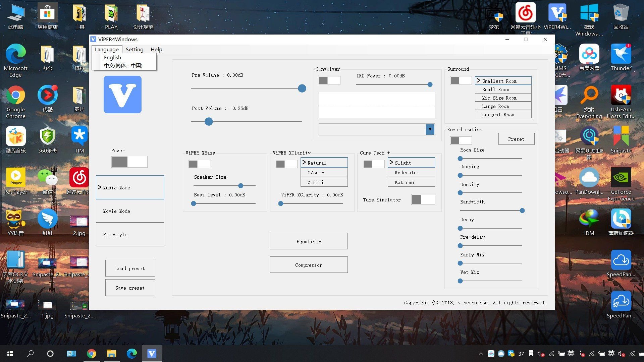Switch to Movie Mode tab

130,211
